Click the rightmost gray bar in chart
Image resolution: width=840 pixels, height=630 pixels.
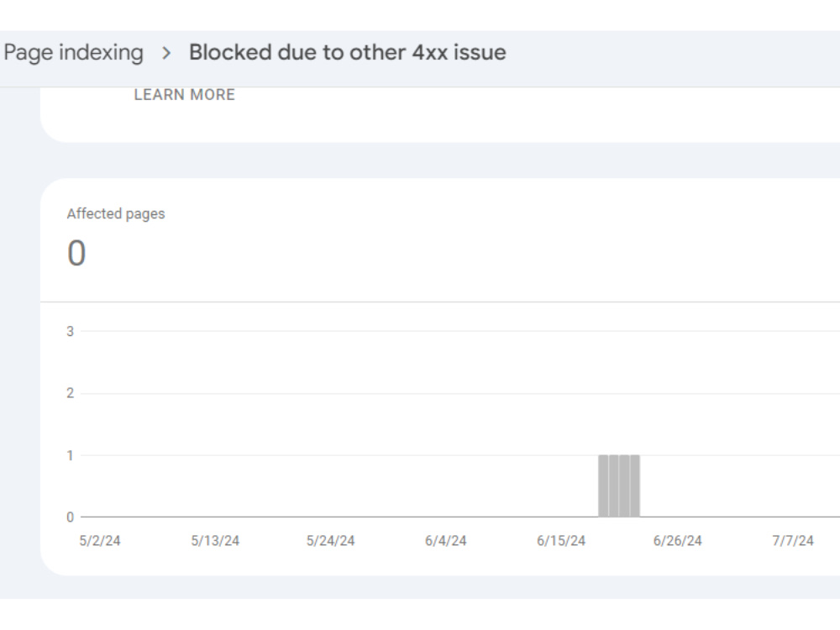click(x=635, y=486)
